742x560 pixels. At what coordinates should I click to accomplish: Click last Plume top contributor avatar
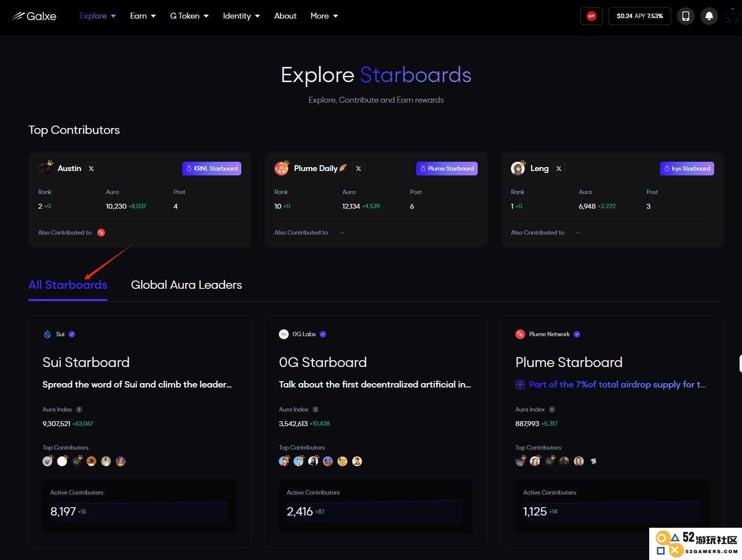pos(594,461)
